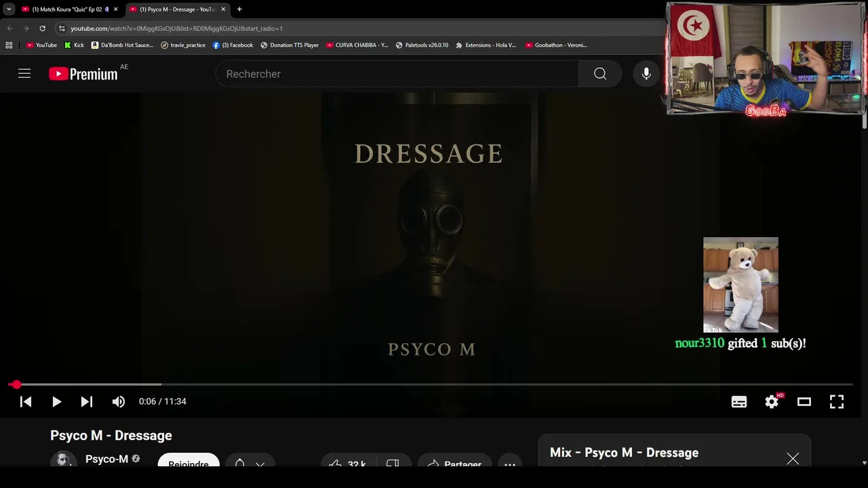
Task: Dislike the video
Action: (394, 460)
